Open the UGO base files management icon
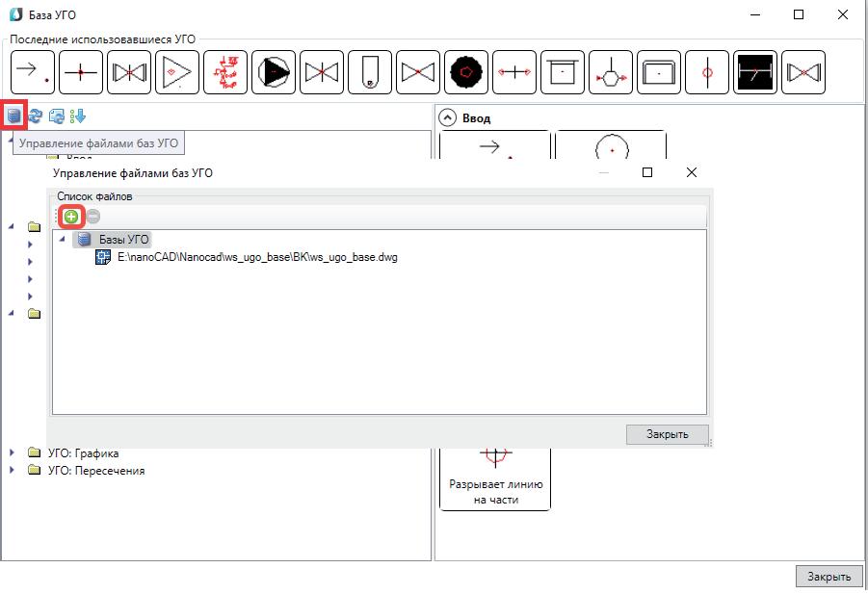The image size is (868, 594). click(x=13, y=116)
